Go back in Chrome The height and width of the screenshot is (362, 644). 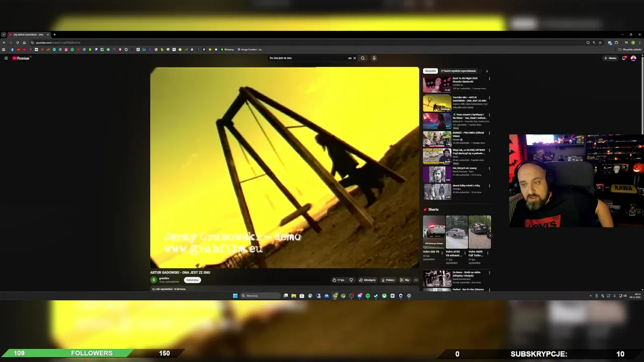4,43
